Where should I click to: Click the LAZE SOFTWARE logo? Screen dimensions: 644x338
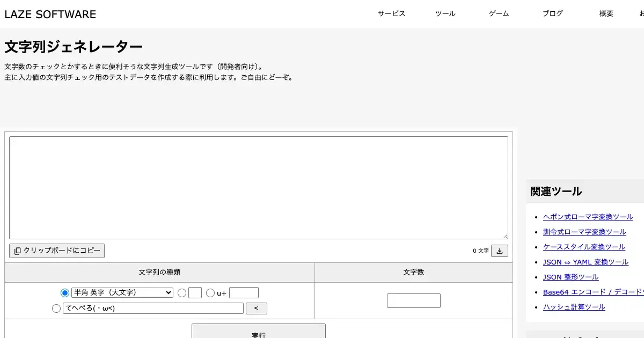pos(50,14)
